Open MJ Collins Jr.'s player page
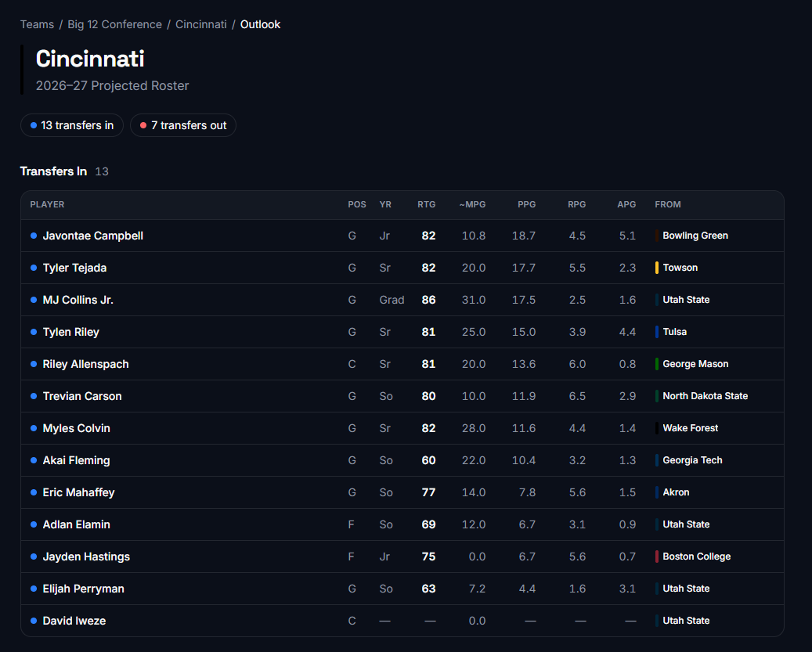The width and height of the screenshot is (812, 652). [78, 300]
